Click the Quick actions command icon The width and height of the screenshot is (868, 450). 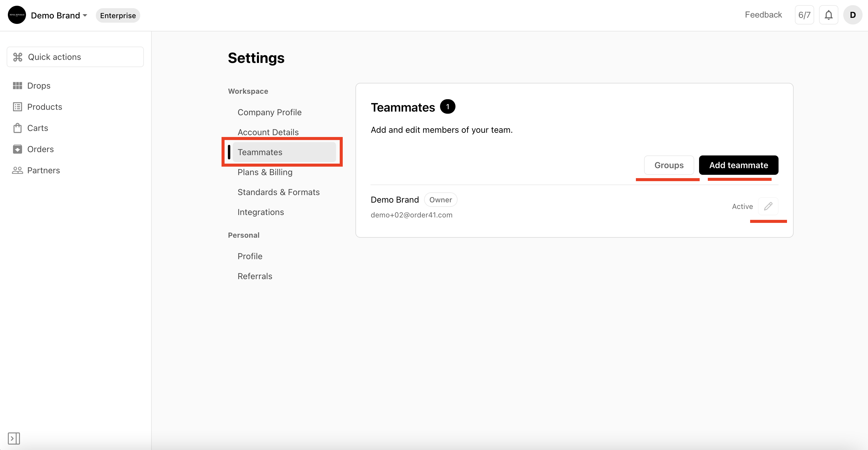[x=18, y=57]
